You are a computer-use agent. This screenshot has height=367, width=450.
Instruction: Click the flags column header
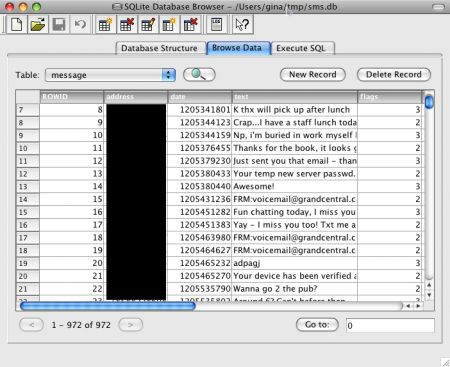pos(389,97)
